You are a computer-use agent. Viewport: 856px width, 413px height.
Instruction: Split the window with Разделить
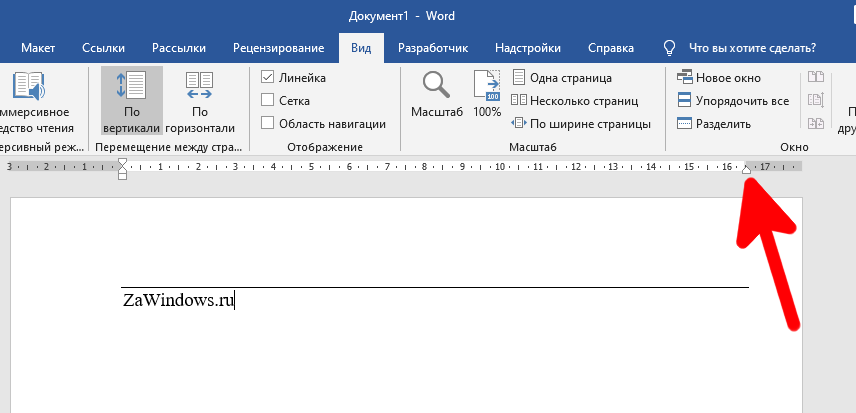coord(713,124)
